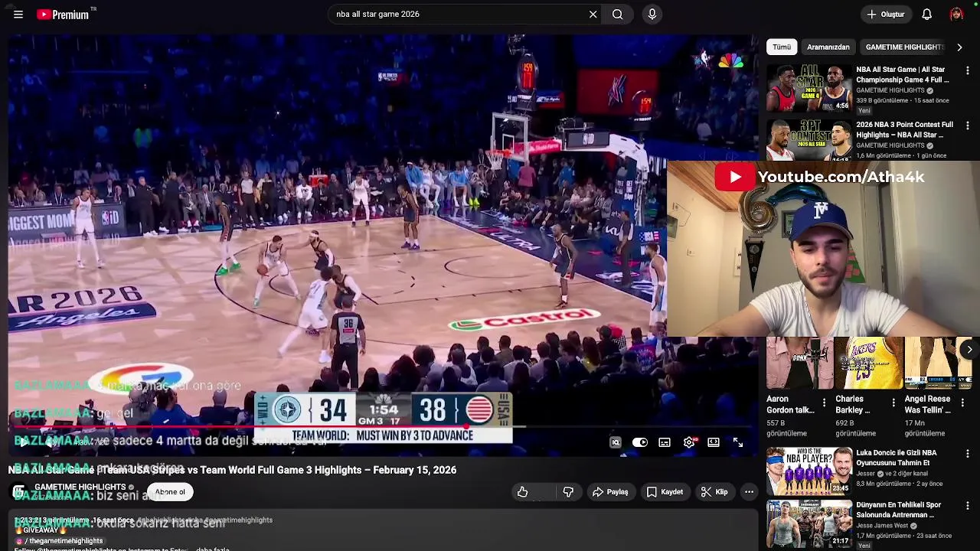
Task: Open the Charles Barkley short title
Action: (852, 405)
